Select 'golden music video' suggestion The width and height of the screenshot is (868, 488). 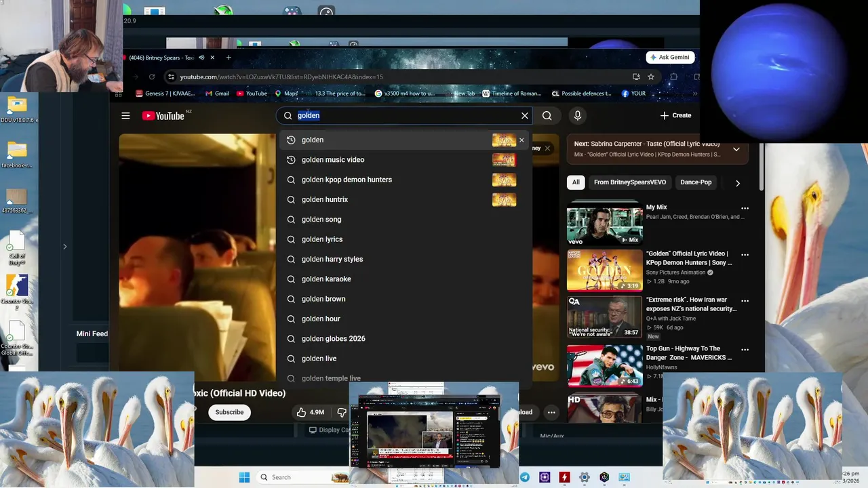point(403,160)
